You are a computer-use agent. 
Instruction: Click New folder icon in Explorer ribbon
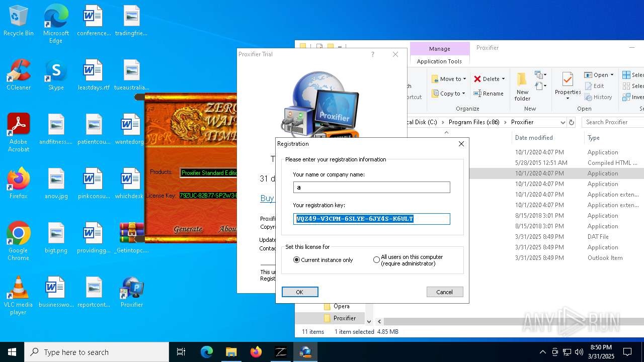pyautogui.click(x=522, y=86)
